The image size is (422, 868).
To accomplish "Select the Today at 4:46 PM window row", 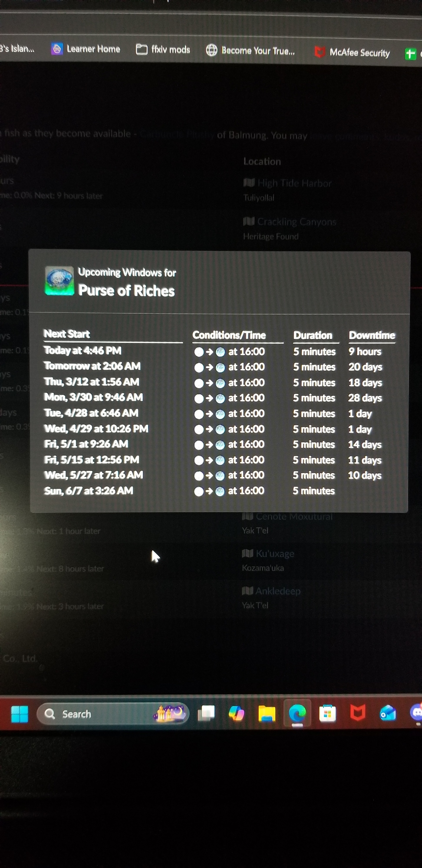I will tap(82, 351).
